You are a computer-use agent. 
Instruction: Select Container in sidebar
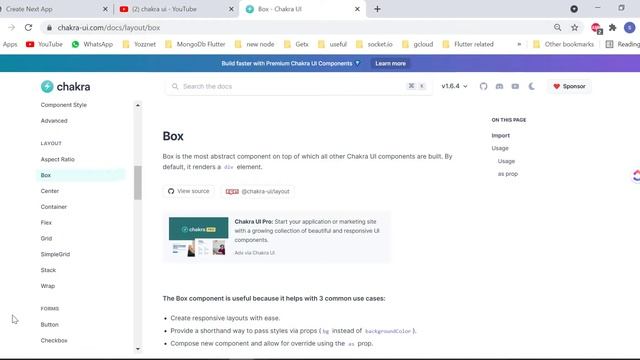click(53, 207)
